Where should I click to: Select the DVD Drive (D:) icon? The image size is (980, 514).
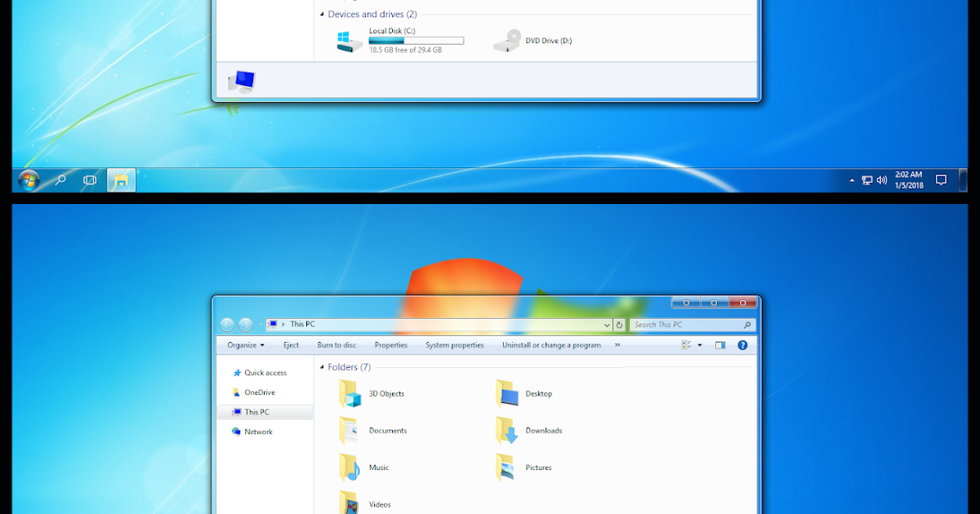507,41
